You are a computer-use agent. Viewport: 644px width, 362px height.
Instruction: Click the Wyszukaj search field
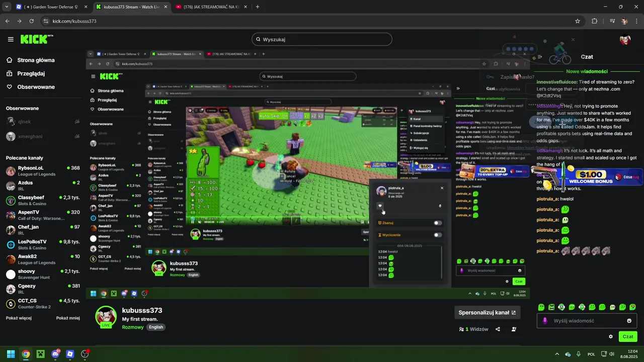point(322,39)
